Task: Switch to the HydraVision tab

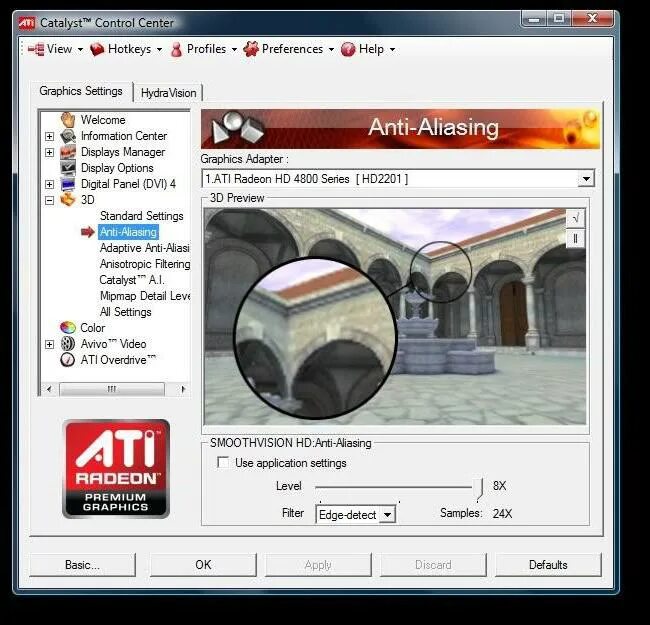Action: pyautogui.click(x=168, y=93)
